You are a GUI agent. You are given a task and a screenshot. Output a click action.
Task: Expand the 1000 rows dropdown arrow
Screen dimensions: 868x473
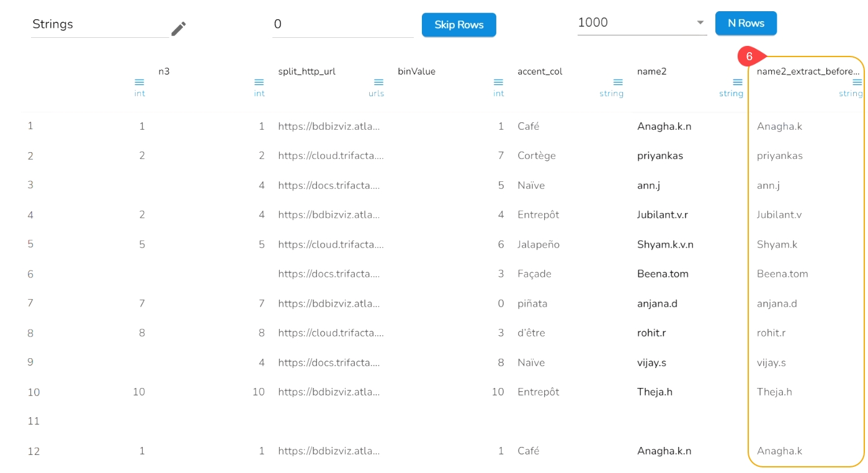[x=700, y=23]
